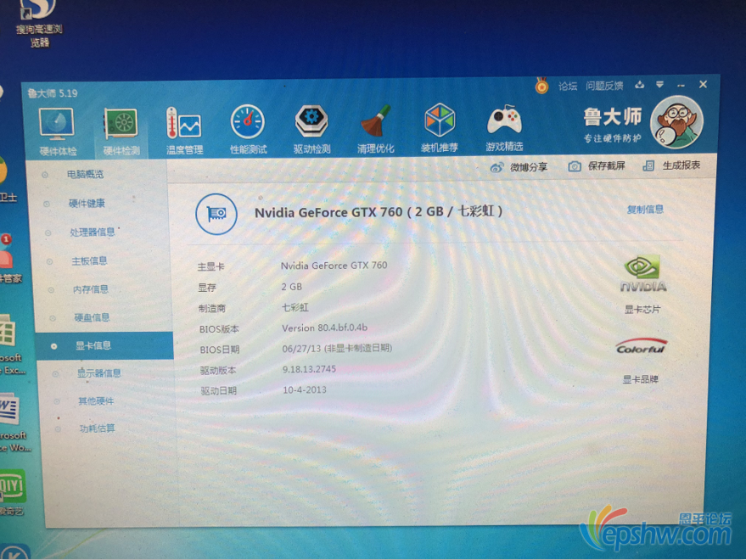Open the iQIYI desktop shortcut

tap(12, 492)
